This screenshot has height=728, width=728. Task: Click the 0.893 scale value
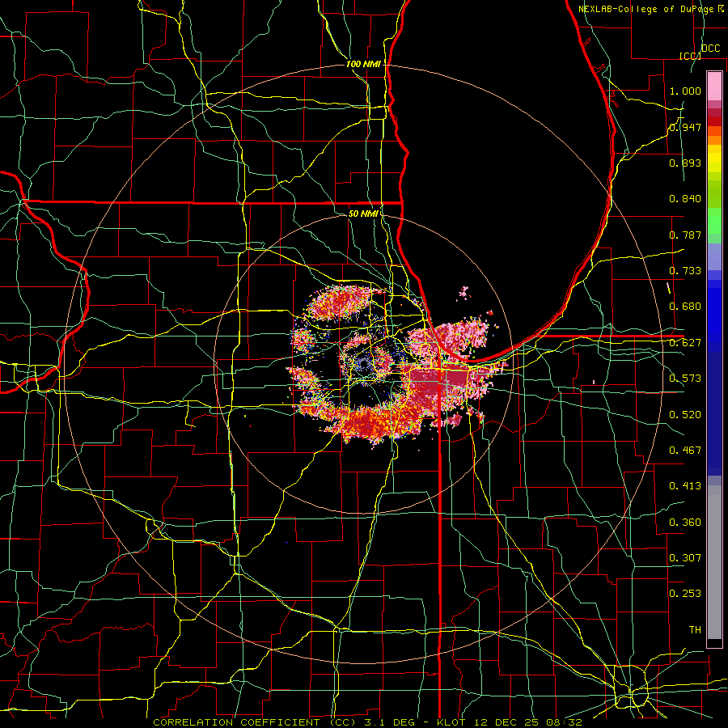pyautogui.click(x=685, y=163)
